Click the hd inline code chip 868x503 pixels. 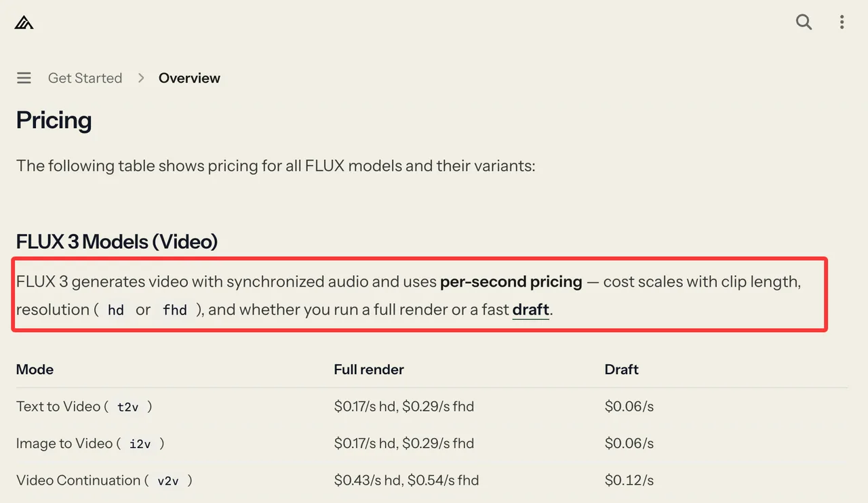tap(116, 310)
